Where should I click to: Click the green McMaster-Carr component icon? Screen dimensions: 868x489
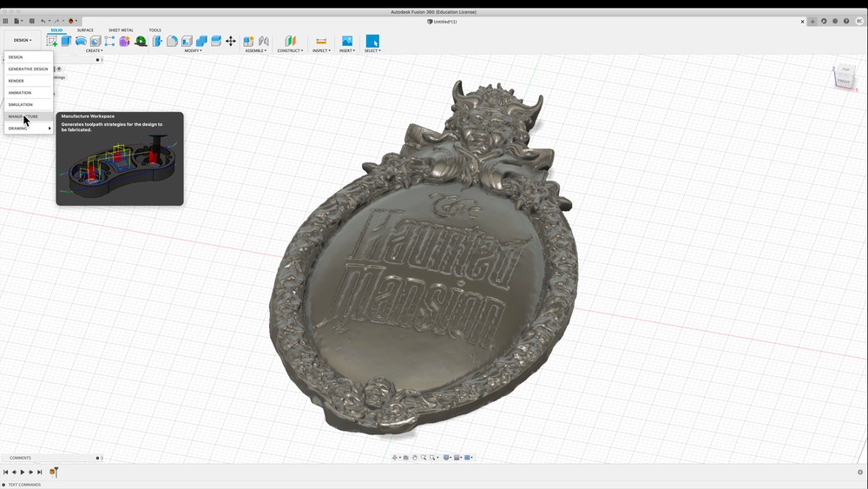[x=141, y=41]
